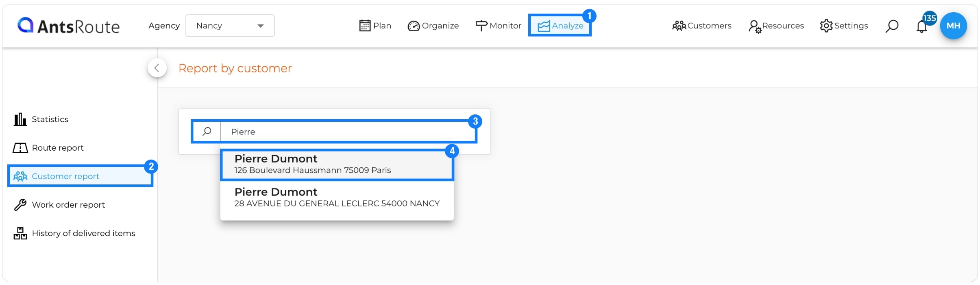This screenshot has height=285, width=980.
Task: Select the Analyze tab
Action: coord(560,26)
